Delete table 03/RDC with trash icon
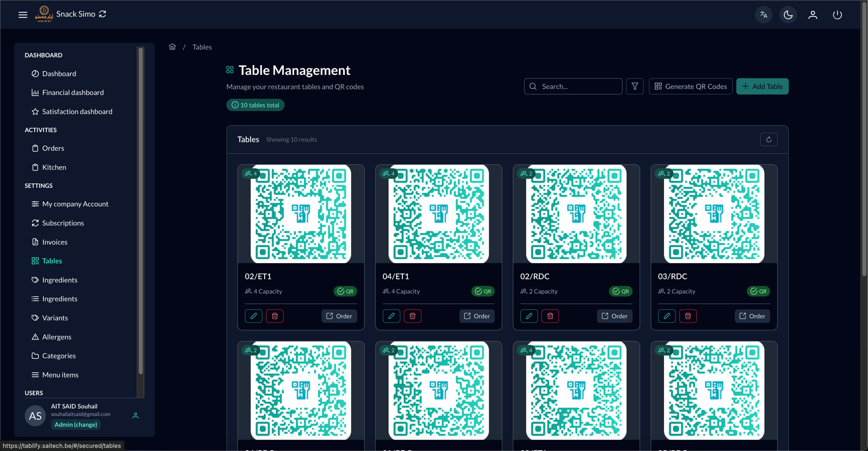The image size is (868, 451). point(688,316)
